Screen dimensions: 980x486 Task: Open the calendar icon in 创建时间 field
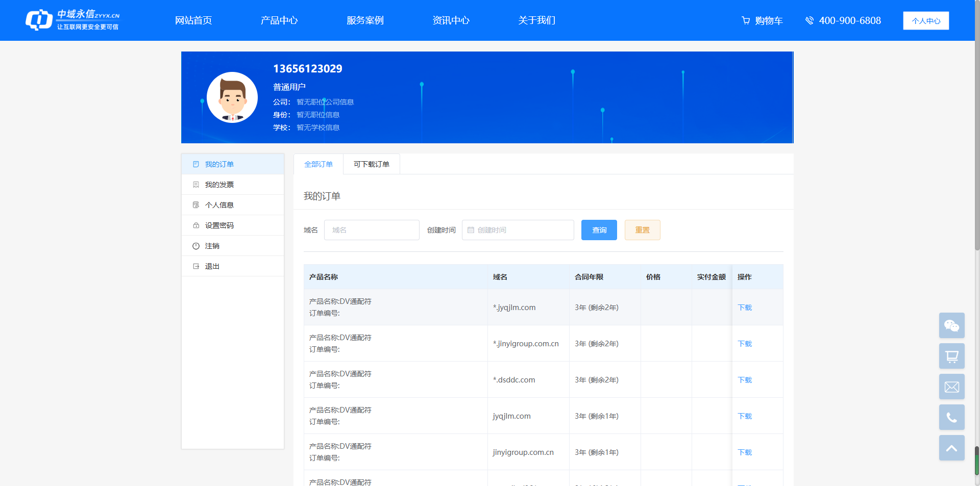(471, 230)
